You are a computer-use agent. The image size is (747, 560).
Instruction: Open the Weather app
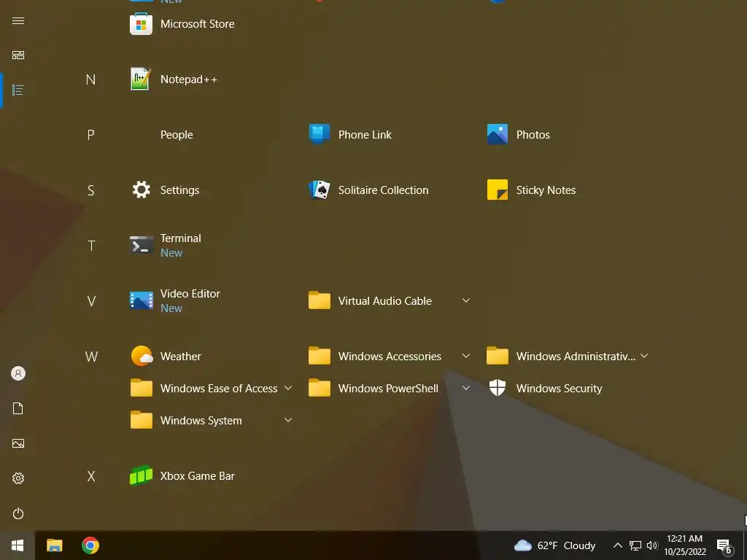166,356
